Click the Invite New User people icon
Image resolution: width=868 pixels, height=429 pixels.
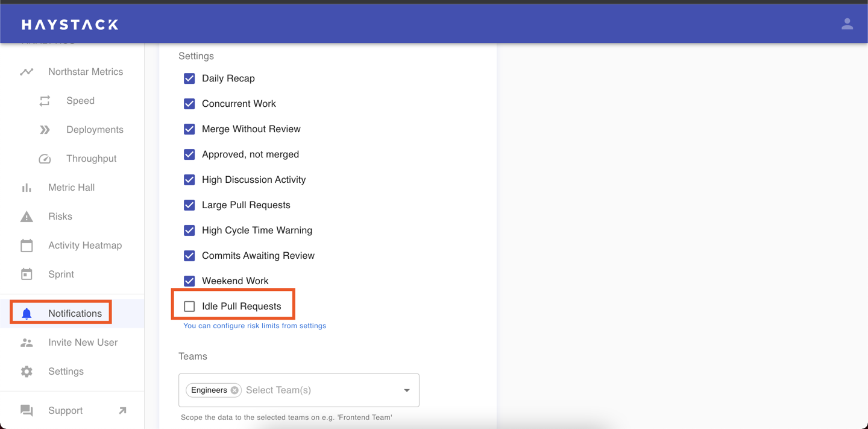pos(27,343)
